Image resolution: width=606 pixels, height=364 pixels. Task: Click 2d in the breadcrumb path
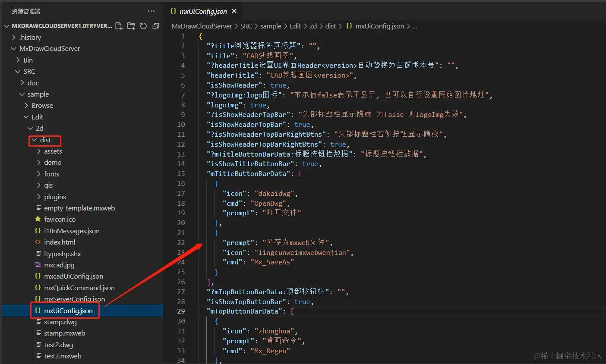pos(313,26)
